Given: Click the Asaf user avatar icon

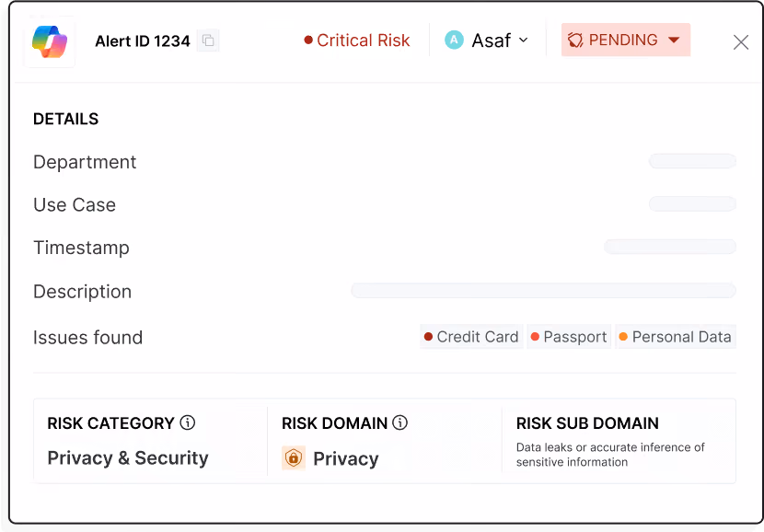Looking at the screenshot, I should pyautogui.click(x=454, y=40).
